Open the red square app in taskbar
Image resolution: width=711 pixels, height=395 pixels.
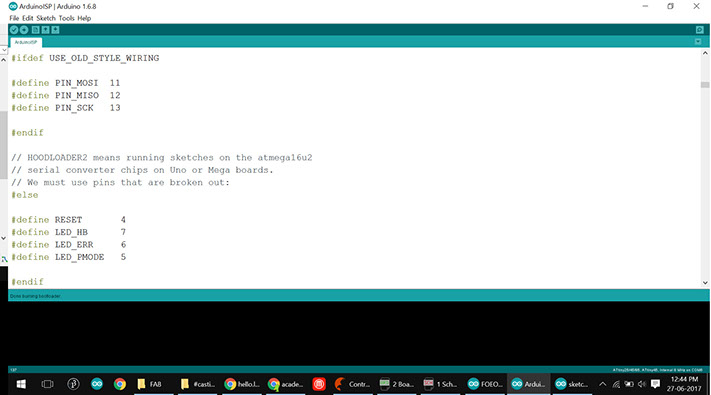pos(319,384)
